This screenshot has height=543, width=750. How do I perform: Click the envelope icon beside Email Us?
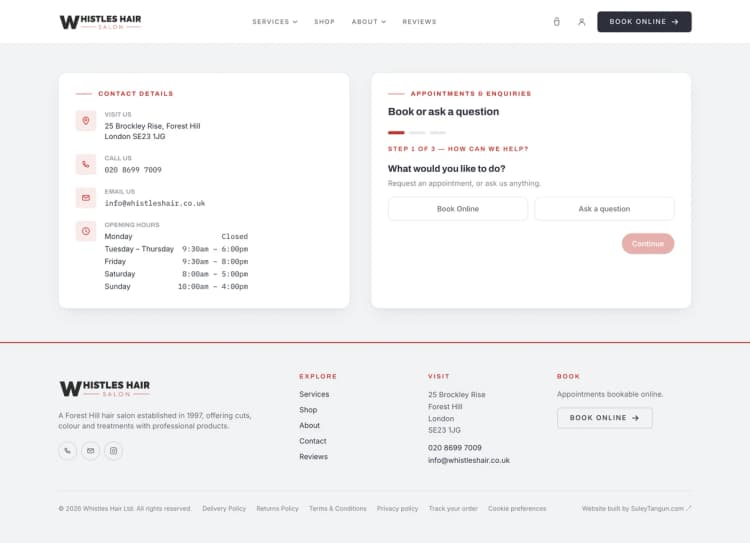(86, 198)
